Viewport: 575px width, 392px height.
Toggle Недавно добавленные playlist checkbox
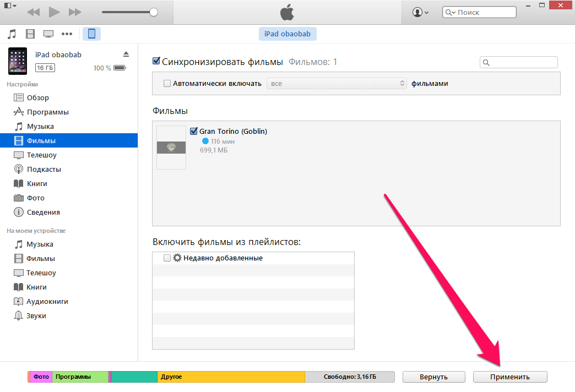[167, 258]
